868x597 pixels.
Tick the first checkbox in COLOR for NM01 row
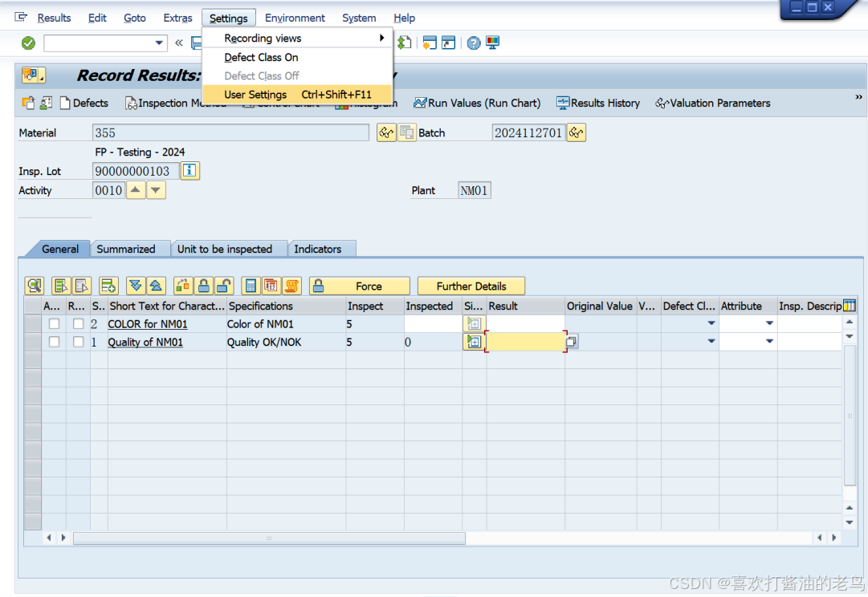tap(54, 323)
